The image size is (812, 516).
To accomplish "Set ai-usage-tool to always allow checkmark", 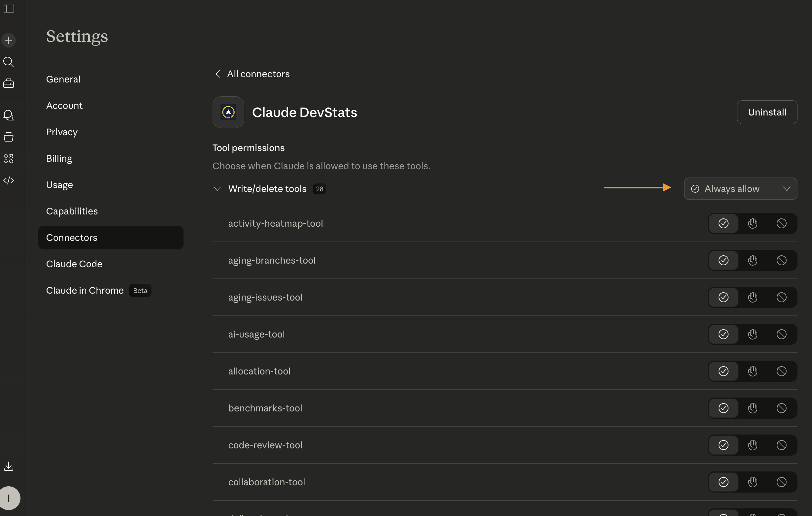I will click(723, 334).
